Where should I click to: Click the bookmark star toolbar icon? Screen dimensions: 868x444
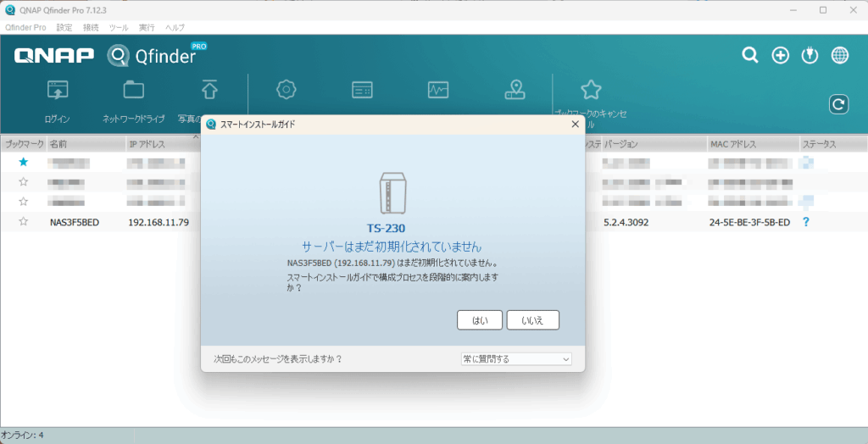(591, 90)
